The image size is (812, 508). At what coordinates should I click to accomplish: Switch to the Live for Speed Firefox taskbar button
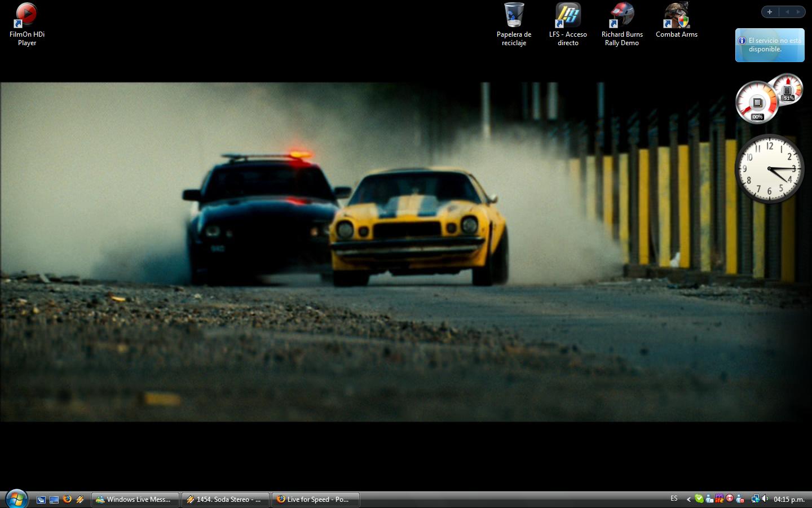point(316,500)
